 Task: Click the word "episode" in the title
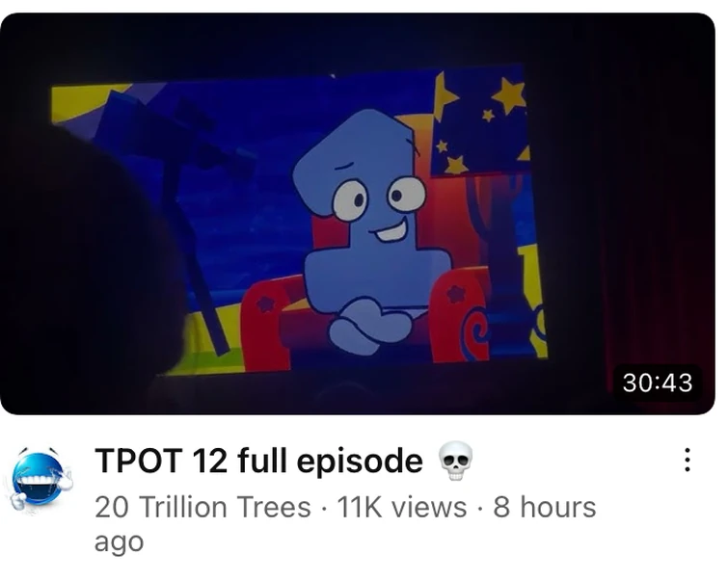[360, 462]
